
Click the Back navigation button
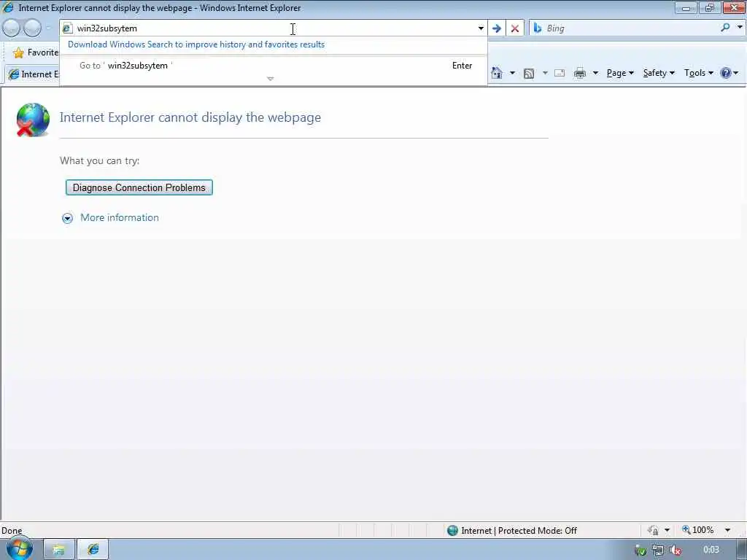click(x=12, y=28)
